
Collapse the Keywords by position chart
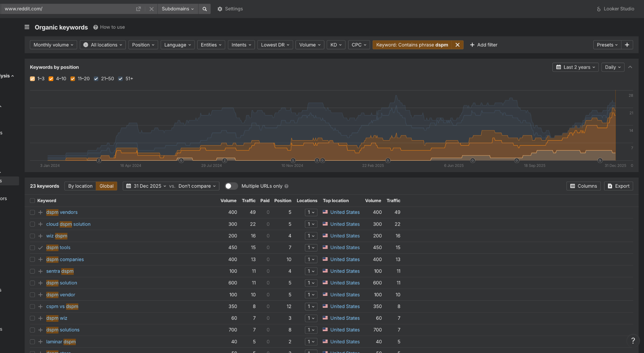[630, 67]
